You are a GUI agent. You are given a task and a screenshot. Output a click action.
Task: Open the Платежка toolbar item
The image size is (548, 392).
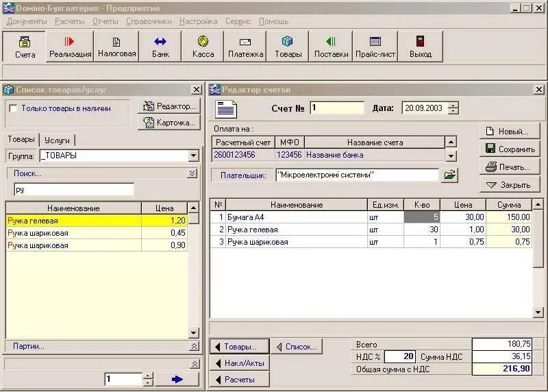click(245, 47)
